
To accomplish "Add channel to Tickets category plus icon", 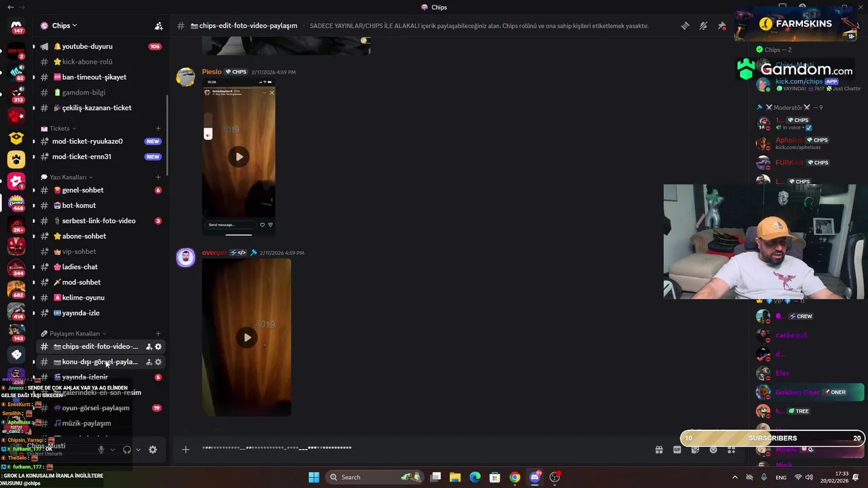I will 158,128.
